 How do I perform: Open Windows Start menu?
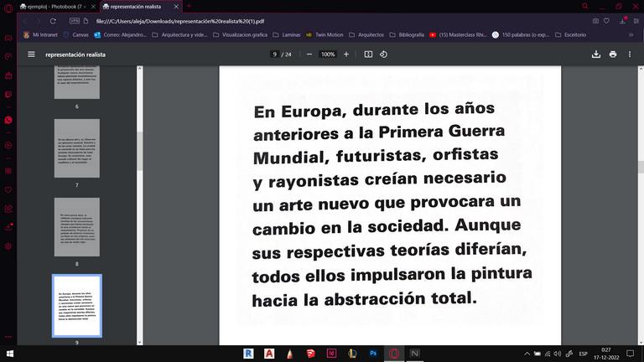(10, 354)
